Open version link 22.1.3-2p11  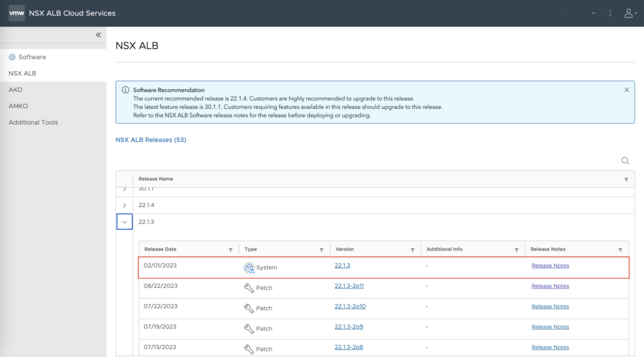tap(349, 286)
